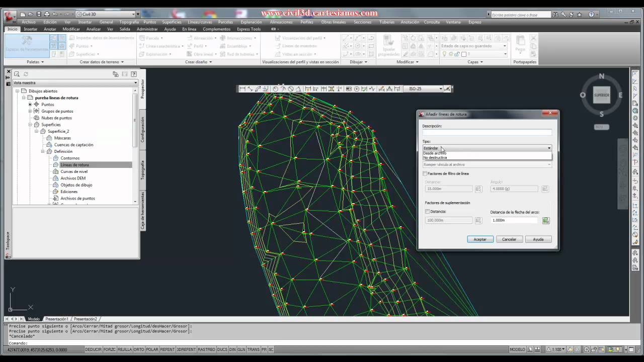Open the Help question mark icon in title bar
Image resolution: width=644 pixels, height=362 pixels.
click(x=592, y=15)
